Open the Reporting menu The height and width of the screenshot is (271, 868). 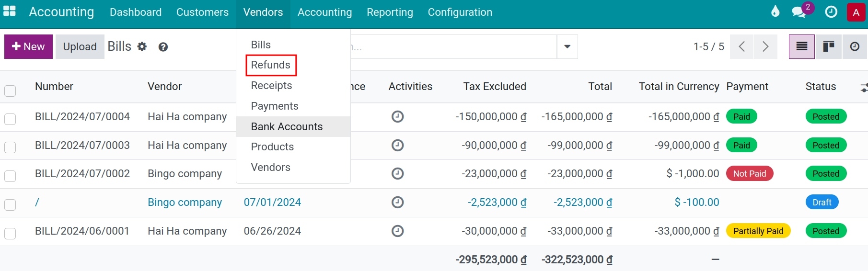point(390,12)
